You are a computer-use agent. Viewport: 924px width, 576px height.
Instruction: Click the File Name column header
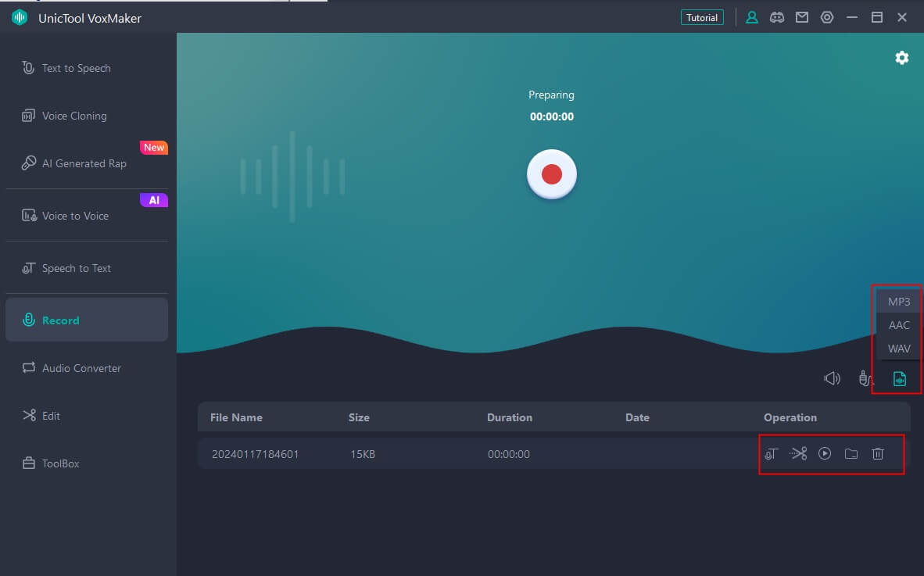pyautogui.click(x=236, y=417)
